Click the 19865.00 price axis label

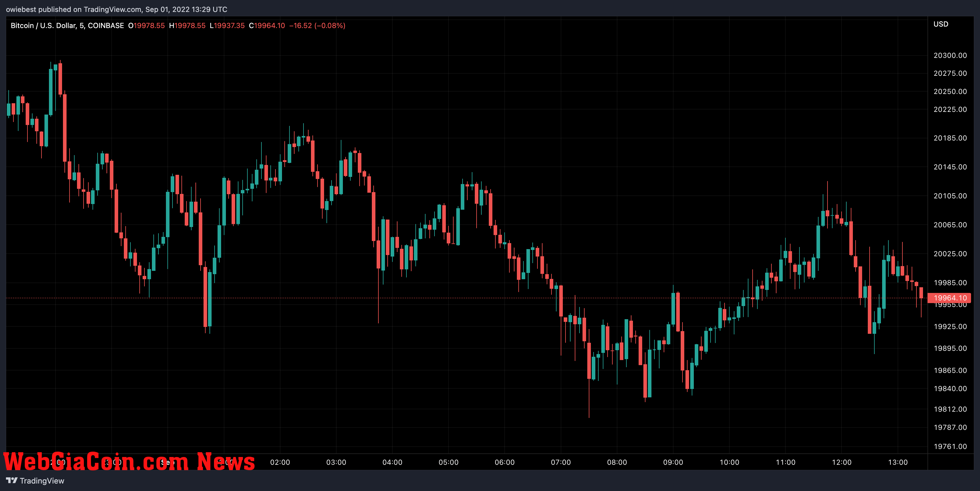(x=950, y=370)
